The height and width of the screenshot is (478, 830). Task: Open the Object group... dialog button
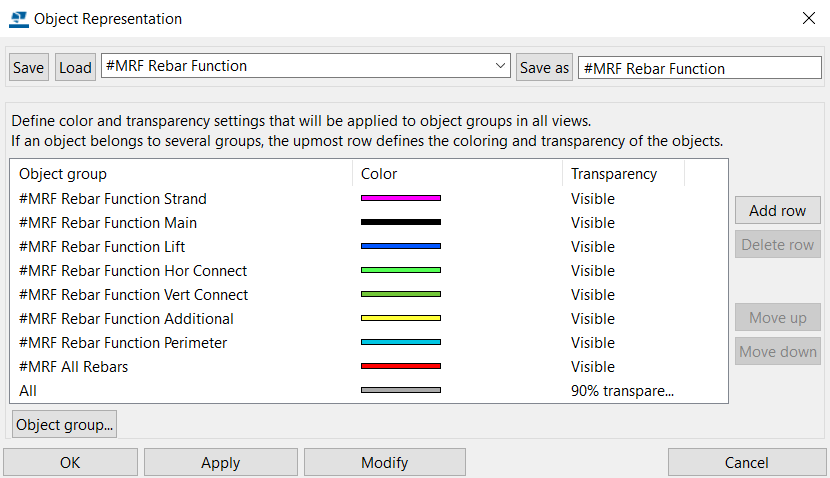[64, 424]
